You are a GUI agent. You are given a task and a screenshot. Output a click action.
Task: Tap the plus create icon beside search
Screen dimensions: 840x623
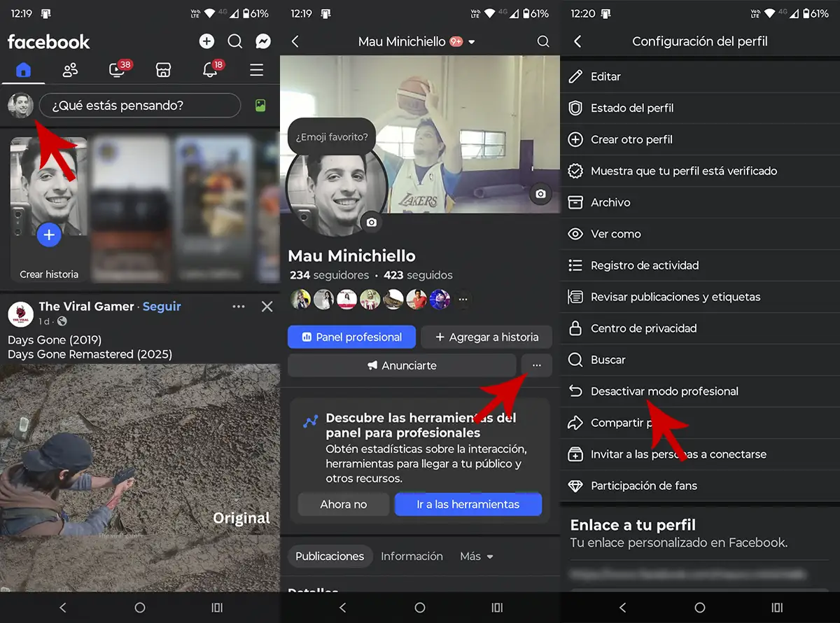click(206, 42)
